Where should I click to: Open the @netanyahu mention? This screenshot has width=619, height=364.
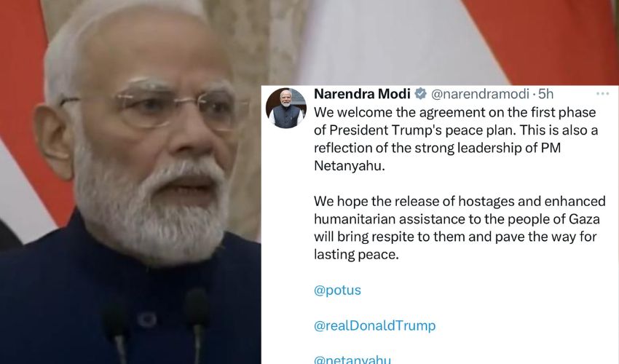352,359
